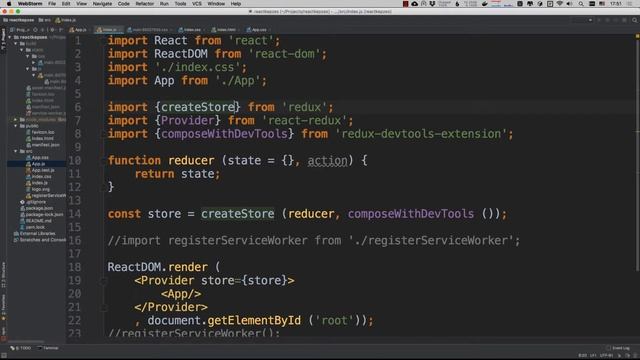The width and height of the screenshot is (640, 360).
Task: Click the macOS Spotlight search icon
Action: tap(581, 4)
